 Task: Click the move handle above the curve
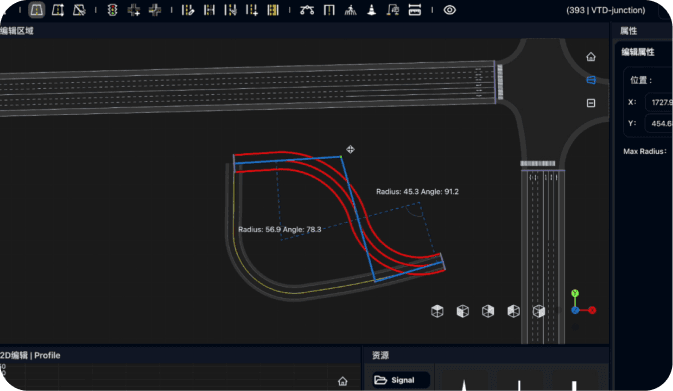click(350, 149)
